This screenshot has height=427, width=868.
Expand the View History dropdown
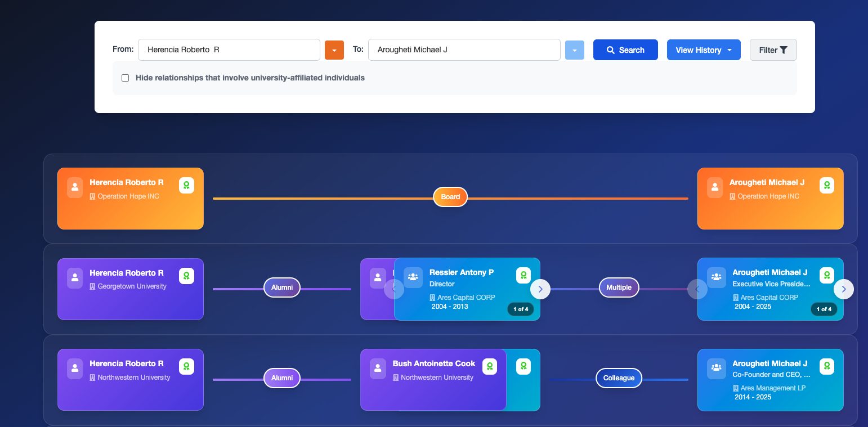(704, 50)
